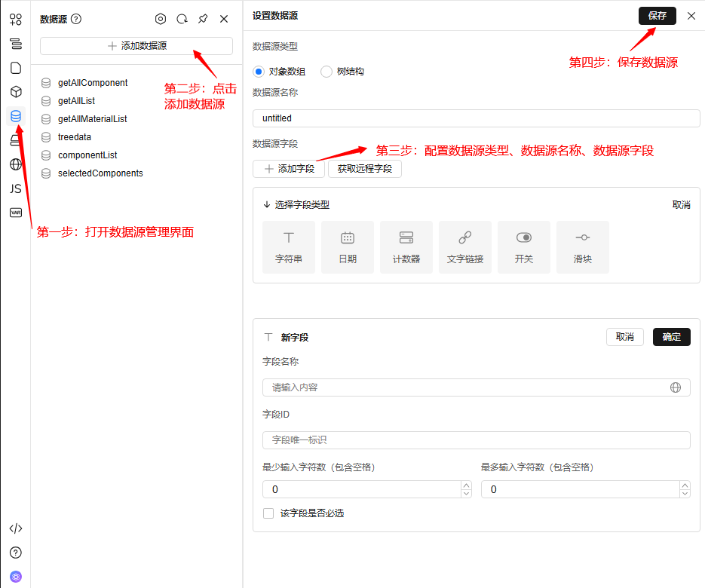The width and height of the screenshot is (705, 588).
Task: Click the JS panel icon in sidebar
Action: (16, 188)
